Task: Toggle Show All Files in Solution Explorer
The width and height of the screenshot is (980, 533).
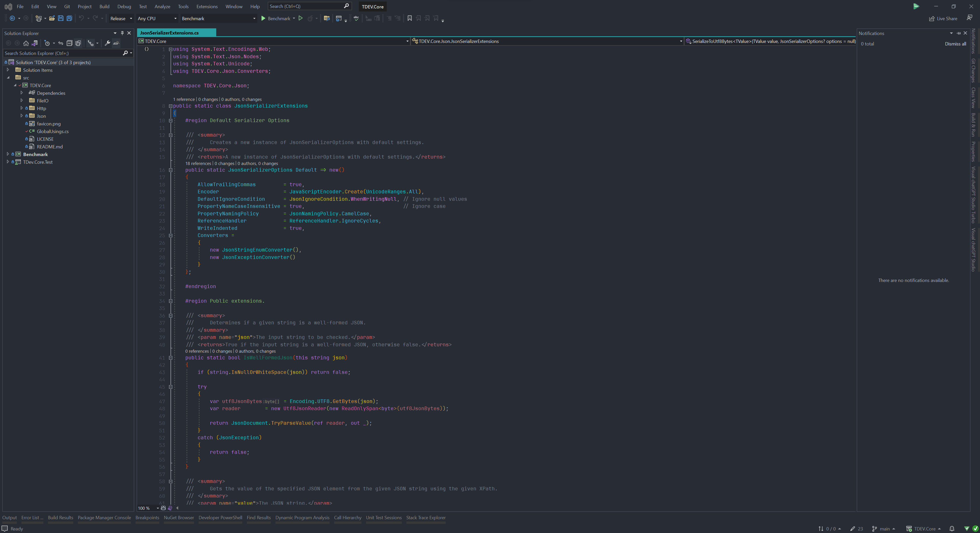Action: point(78,43)
